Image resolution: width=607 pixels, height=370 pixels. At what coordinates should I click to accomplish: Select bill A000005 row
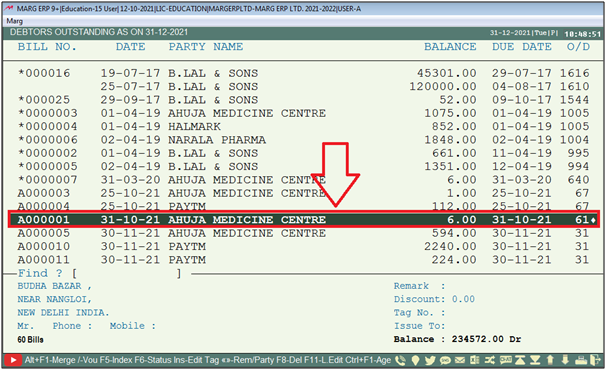[304, 233]
